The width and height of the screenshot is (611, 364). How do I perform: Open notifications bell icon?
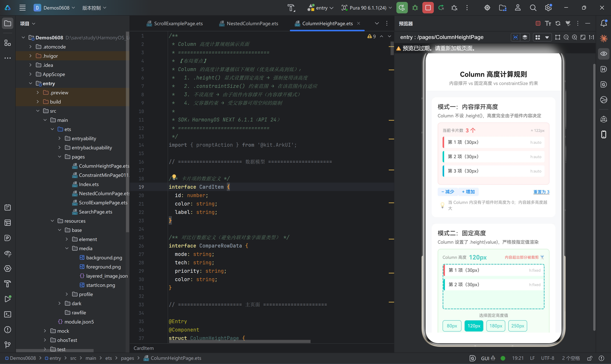[603, 23]
